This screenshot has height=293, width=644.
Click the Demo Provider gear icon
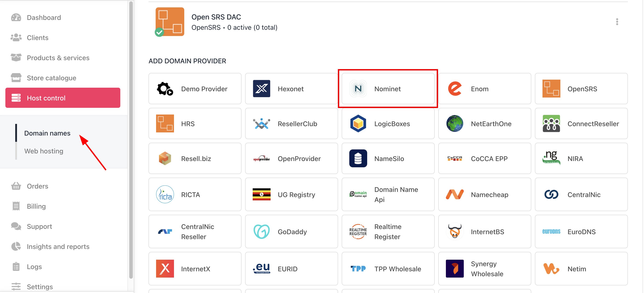click(165, 89)
